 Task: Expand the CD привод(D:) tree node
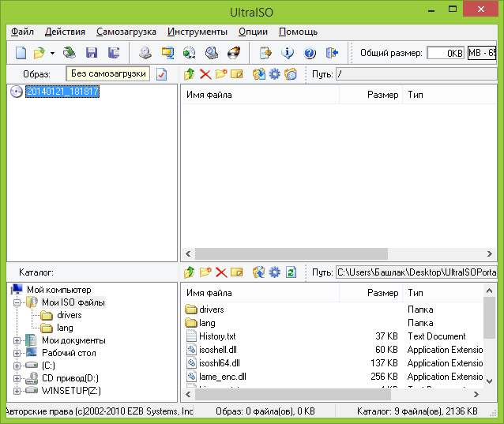(17, 377)
